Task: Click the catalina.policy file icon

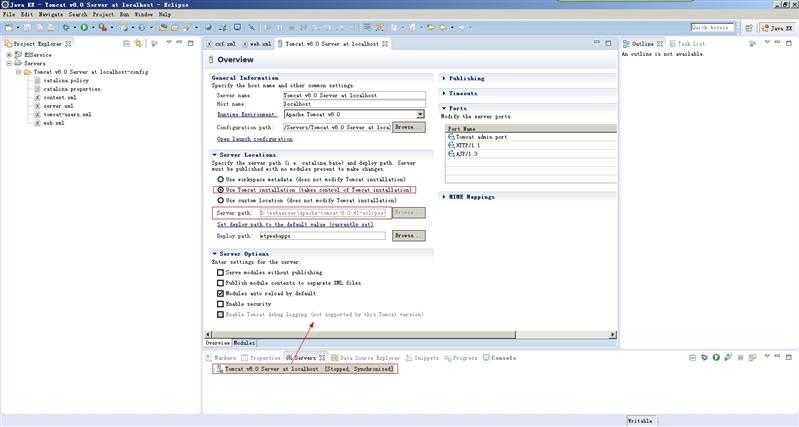Action: 37,81
